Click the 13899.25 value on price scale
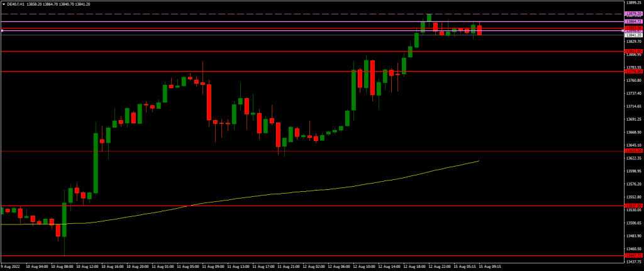 click(x=633, y=3)
